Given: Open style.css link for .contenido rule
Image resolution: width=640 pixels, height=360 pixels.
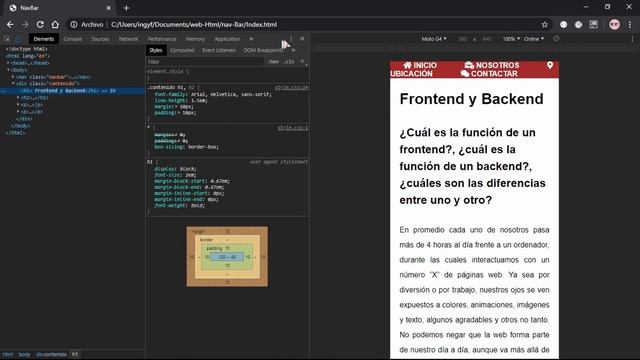Looking at the screenshot, I should tap(291, 88).
